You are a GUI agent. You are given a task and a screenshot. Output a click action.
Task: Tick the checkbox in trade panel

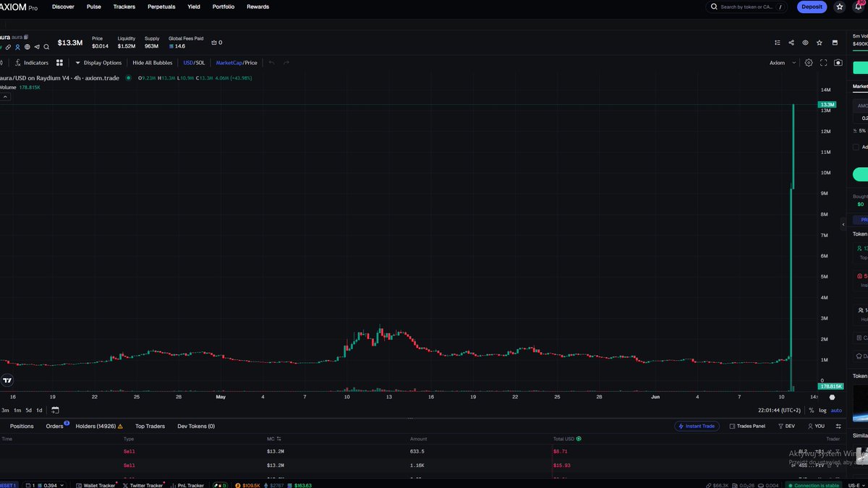[x=856, y=147]
